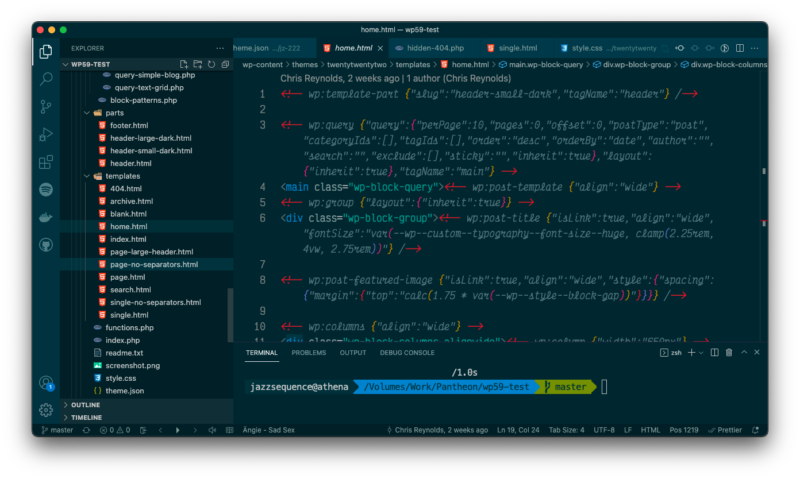
Task: Open search.html in the explorer
Action: [130, 289]
